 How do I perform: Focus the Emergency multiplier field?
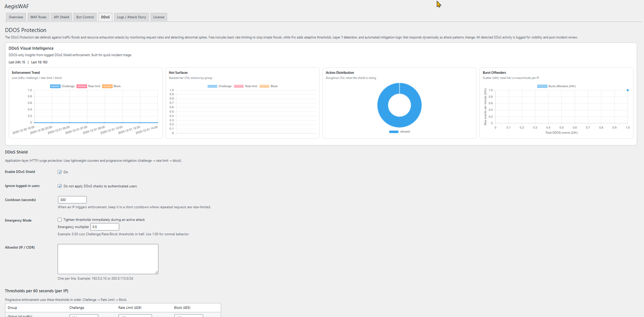click(105, 227)
